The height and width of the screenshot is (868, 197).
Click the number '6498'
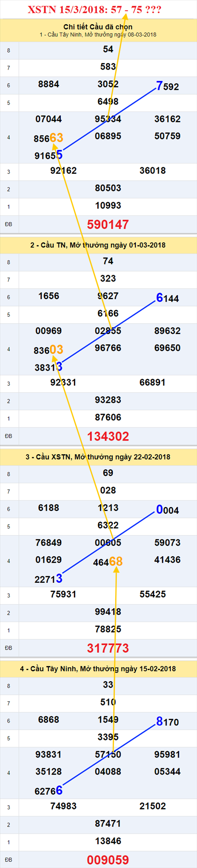[x=108, y=101]
